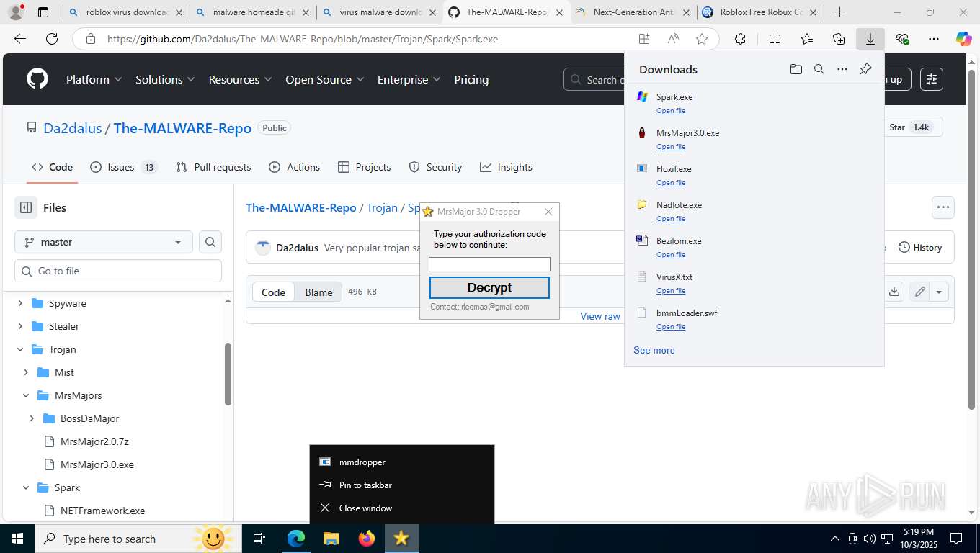Open the History button
This screenshot has width=980, height=553.
[920, 247]
